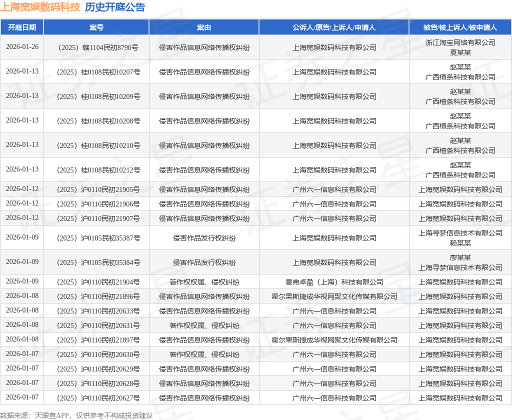Click plaintiff 霍尔果斯捷成华视网聚 in the 21896号 row
This screenshot has width=512, height=420.
point(334,296)
